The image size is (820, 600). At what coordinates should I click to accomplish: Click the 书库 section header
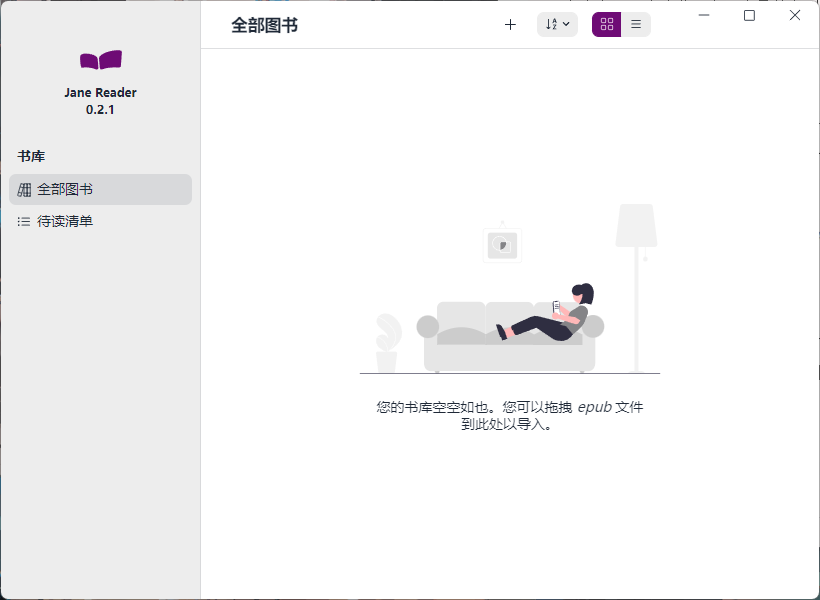click(x=31, y=156)
